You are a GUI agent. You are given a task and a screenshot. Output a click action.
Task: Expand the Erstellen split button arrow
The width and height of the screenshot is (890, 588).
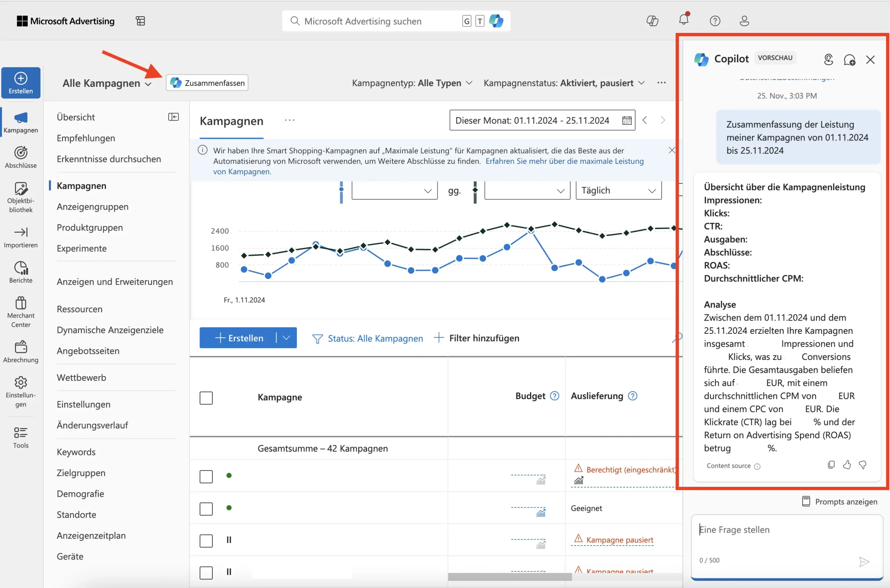pyautogui.click(x=286, y=338)
